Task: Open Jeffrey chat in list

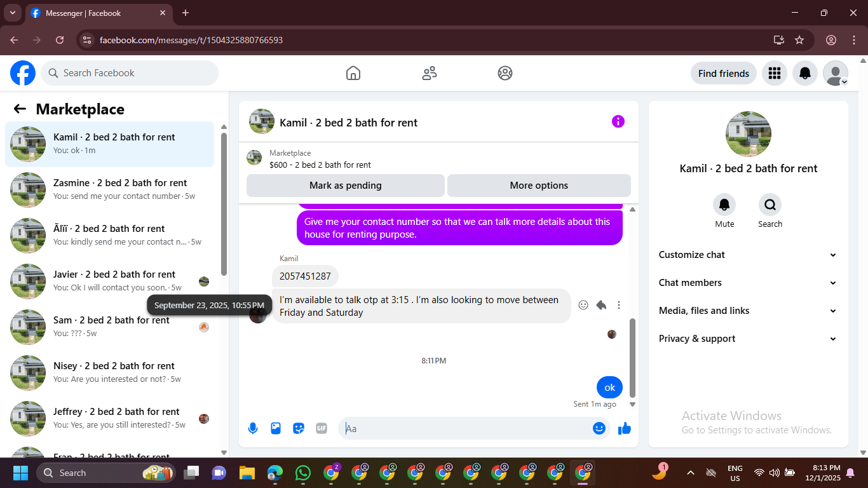Action: pyautogui.click(x=109, y=419)
